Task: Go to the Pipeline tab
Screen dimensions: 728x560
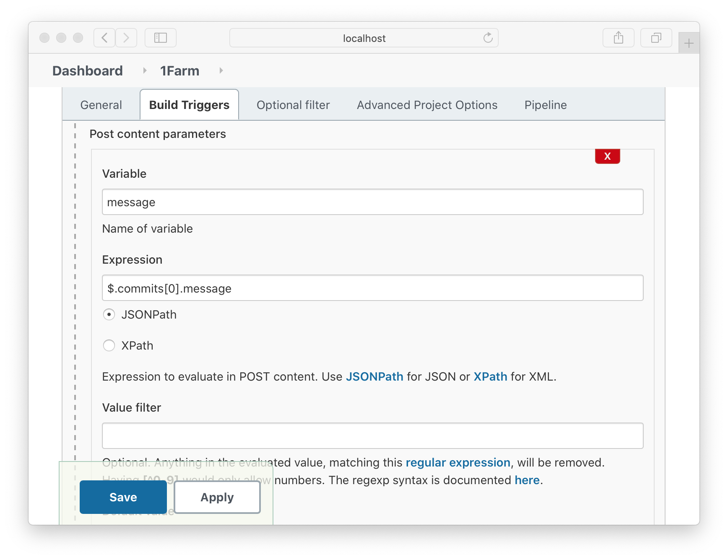Action: tap(546, 105)
